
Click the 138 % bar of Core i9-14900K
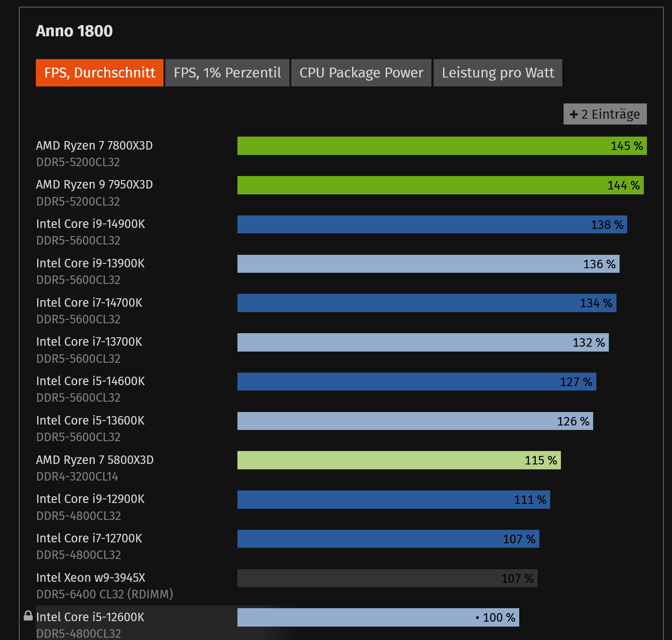click(x=432, y=224)
